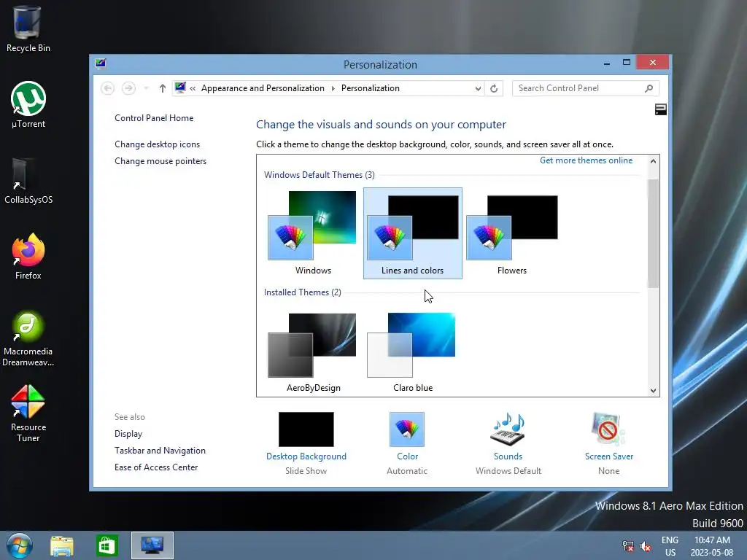Click the theme list scrollbar thumb
The image size is (747, 560).
(653, 233)
